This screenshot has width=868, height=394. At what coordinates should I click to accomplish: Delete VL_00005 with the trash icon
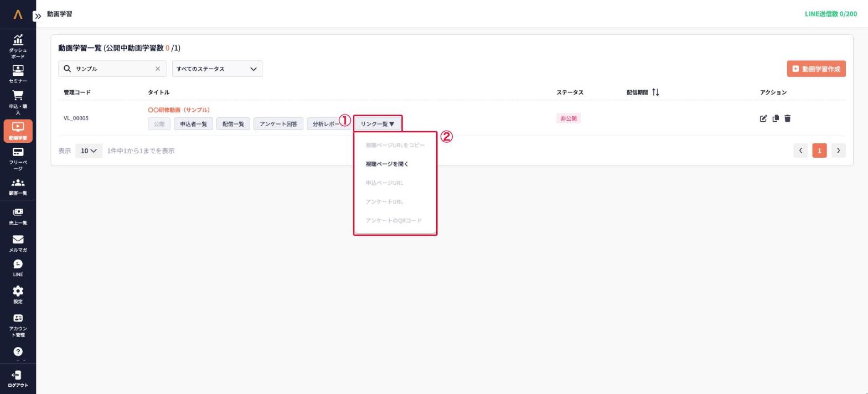[788, 118]
